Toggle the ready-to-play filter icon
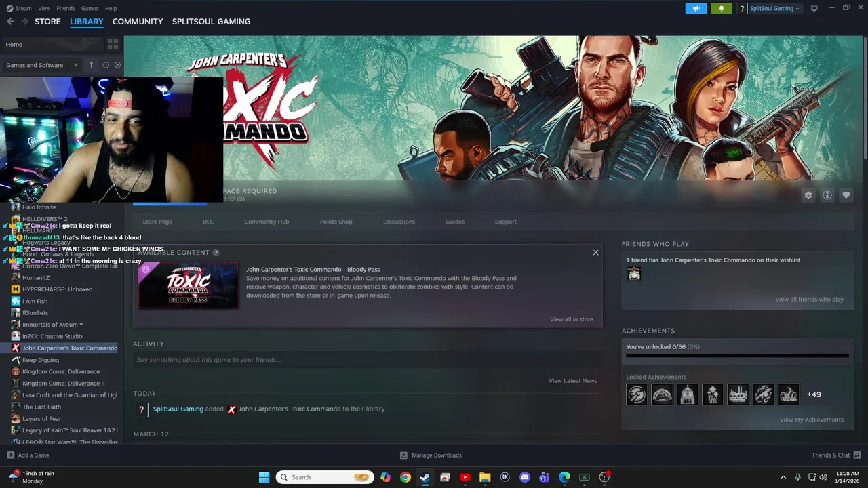Image resolution: width=868 pixels, height=488 pixels. tap(117, 65)
